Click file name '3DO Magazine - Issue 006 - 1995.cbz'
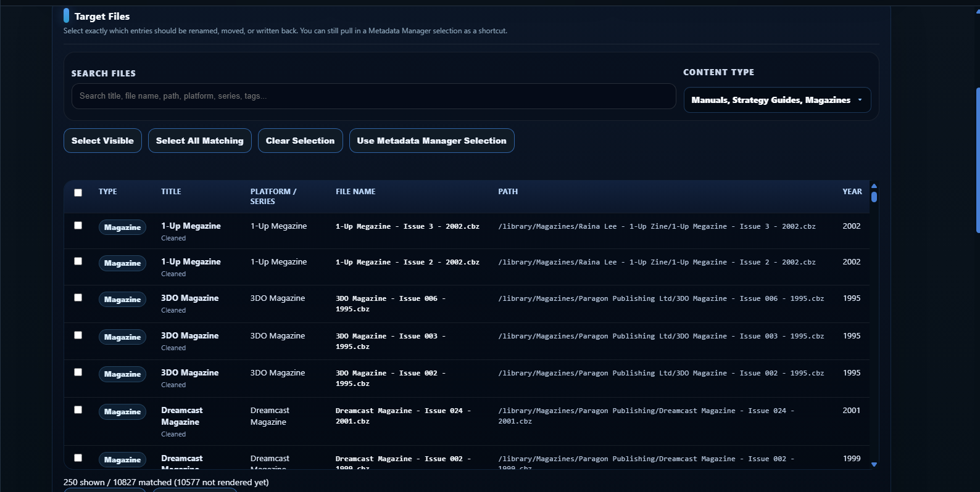The image size is (980, 492). (x=391, y=303)
